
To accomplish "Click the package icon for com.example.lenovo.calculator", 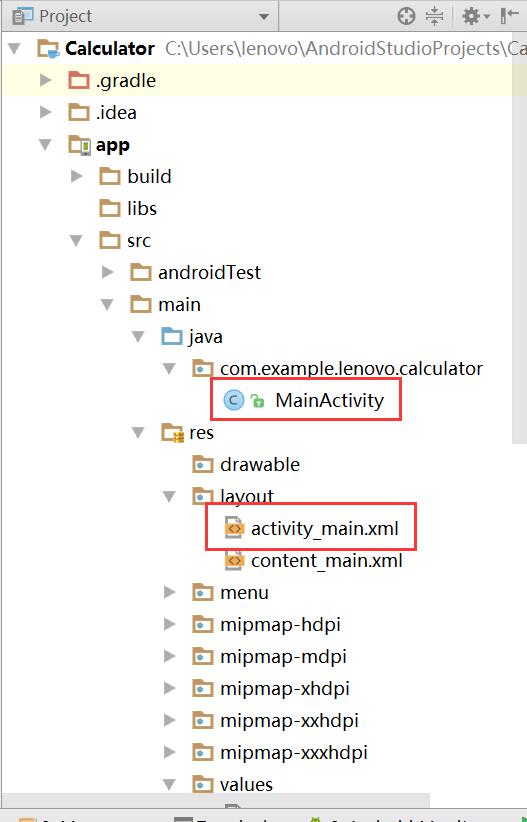I will [x=202, y=369].
